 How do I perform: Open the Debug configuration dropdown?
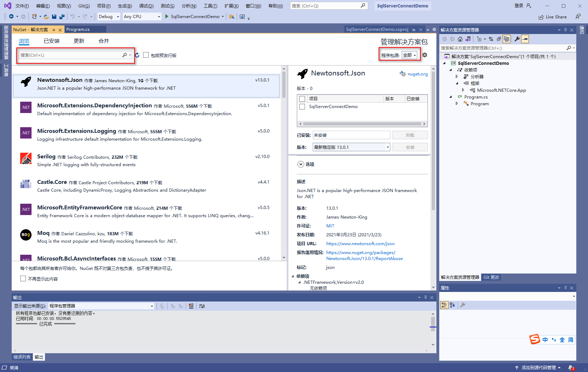[108, 16]
